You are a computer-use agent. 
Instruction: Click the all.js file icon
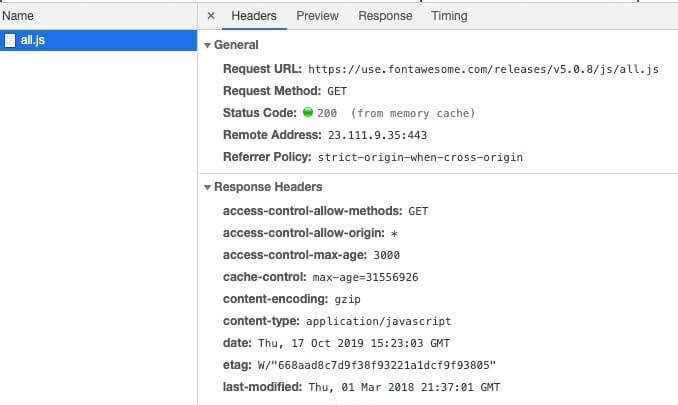pos(10,41)
